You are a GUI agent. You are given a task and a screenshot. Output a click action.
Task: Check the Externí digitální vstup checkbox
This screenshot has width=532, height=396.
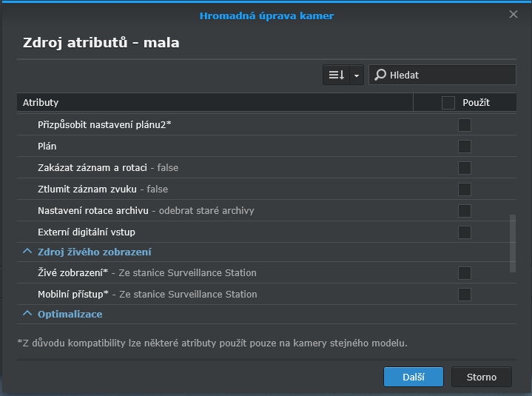(465, 232)
